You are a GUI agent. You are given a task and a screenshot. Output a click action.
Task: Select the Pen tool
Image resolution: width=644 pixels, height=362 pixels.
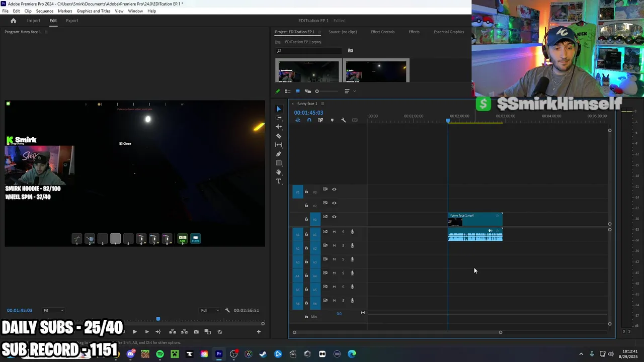point(279,154)
